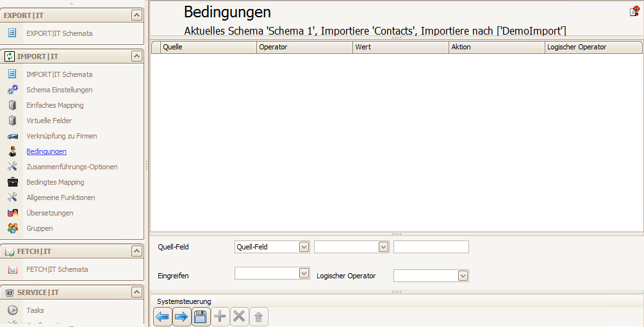Click the Virtuelle Felder icon
The width and height of the screenshot is (644, 327).
point(12,121)
